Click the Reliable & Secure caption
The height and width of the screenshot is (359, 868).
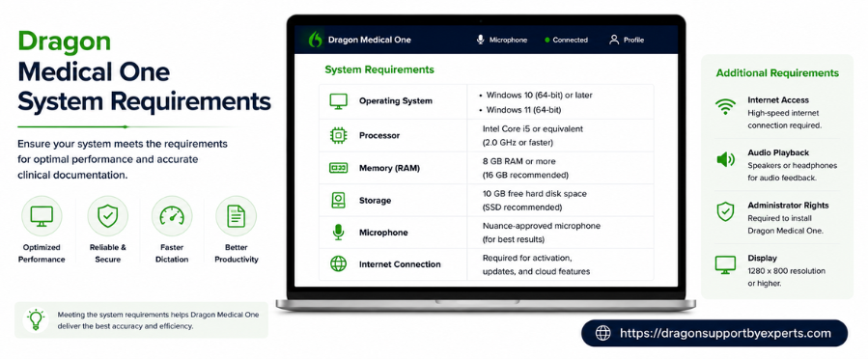click(x=107, y=254)
